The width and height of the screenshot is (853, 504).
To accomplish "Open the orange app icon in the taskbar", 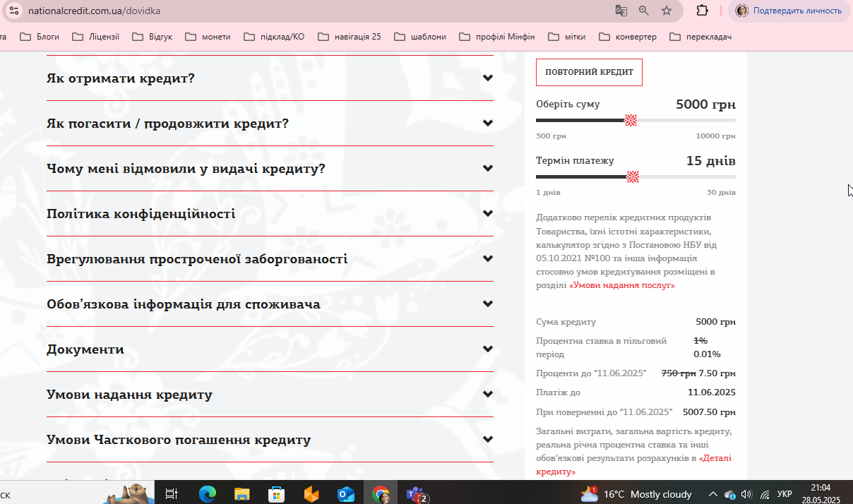I will (x=311, y=494).
